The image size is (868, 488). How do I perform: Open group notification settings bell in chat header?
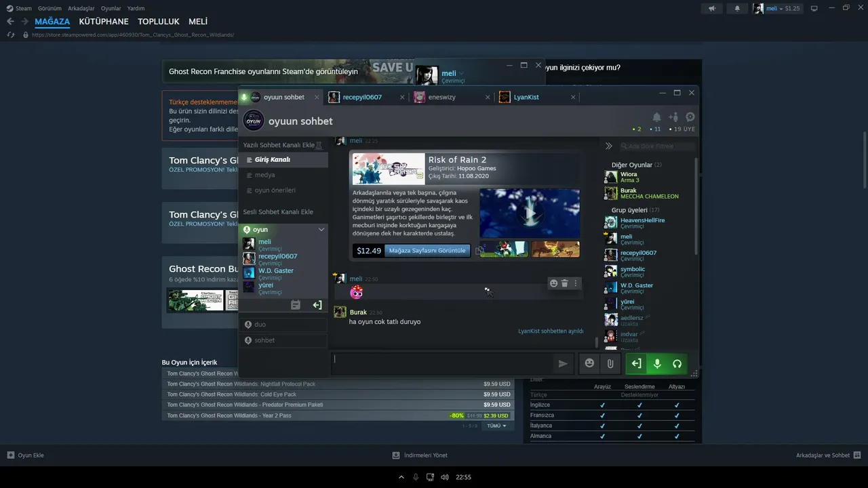[656, 117]
